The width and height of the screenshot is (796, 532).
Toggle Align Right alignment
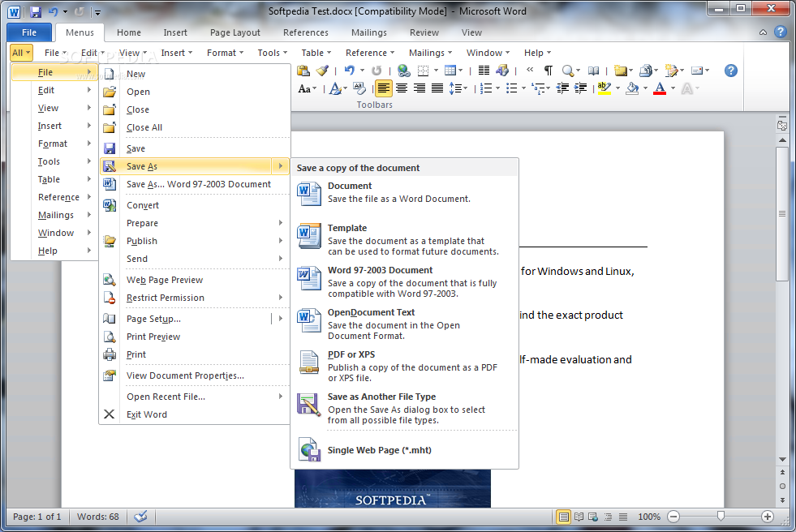point(420,88)
